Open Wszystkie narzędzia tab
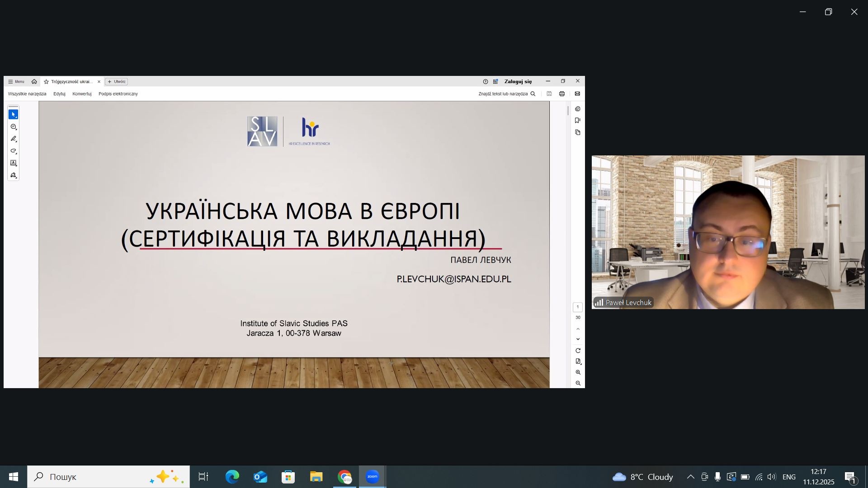The width and height of the screenshot is (868, 488). [27, 94]
